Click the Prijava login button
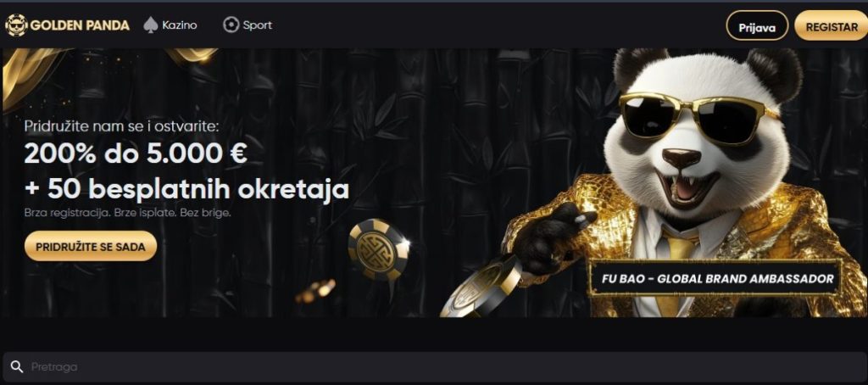Image resolution: width=868 pixels, height=385 pixels. click(757, 25)
